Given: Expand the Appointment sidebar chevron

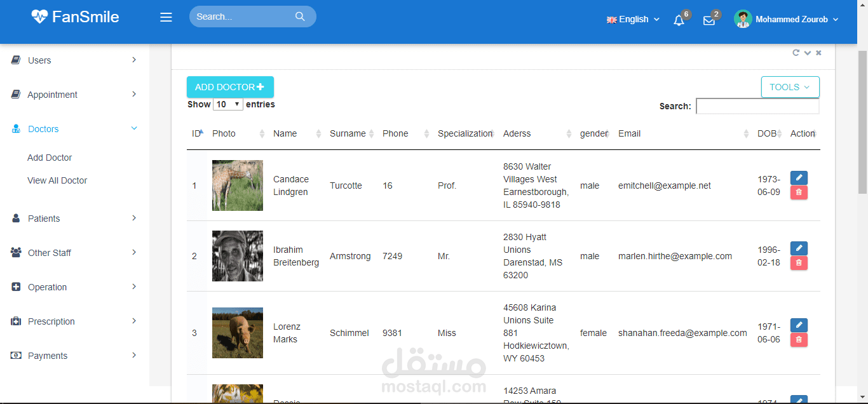Looking at the screenshot, I should point(134,94).
